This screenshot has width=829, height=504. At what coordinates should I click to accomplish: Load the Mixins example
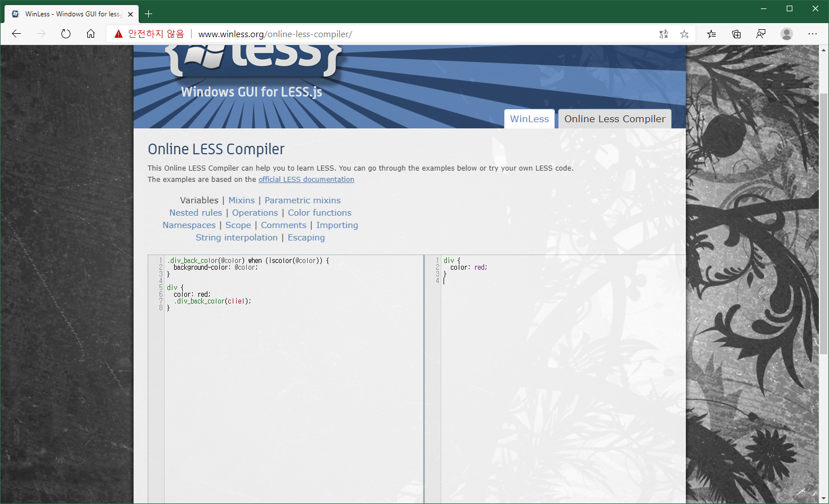pos(241,200)
